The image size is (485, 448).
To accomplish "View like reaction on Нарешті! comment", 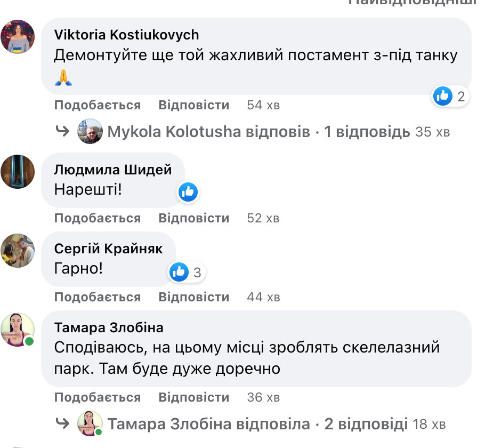I will (x=188, y=192).
